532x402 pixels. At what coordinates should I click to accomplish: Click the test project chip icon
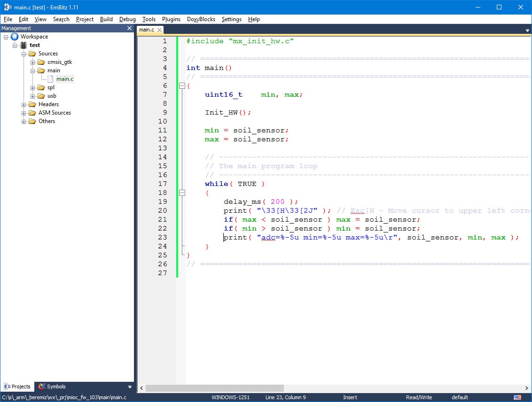coord(23,45)
